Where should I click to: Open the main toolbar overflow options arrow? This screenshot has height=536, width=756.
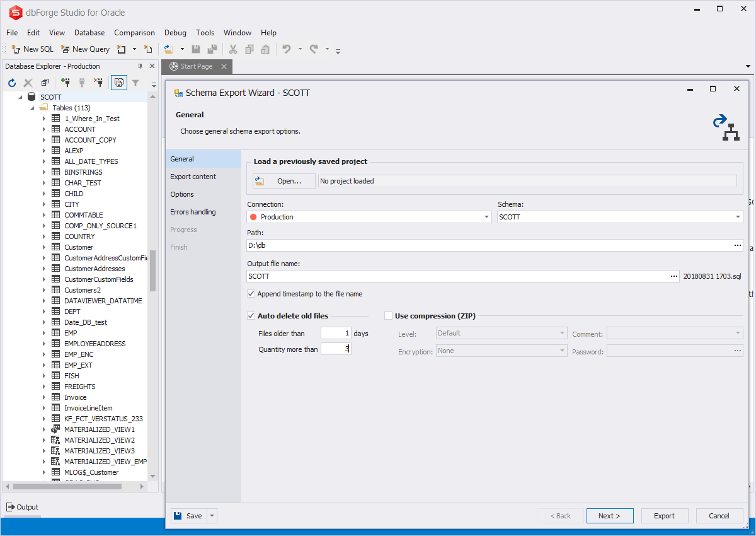[338, 50]
